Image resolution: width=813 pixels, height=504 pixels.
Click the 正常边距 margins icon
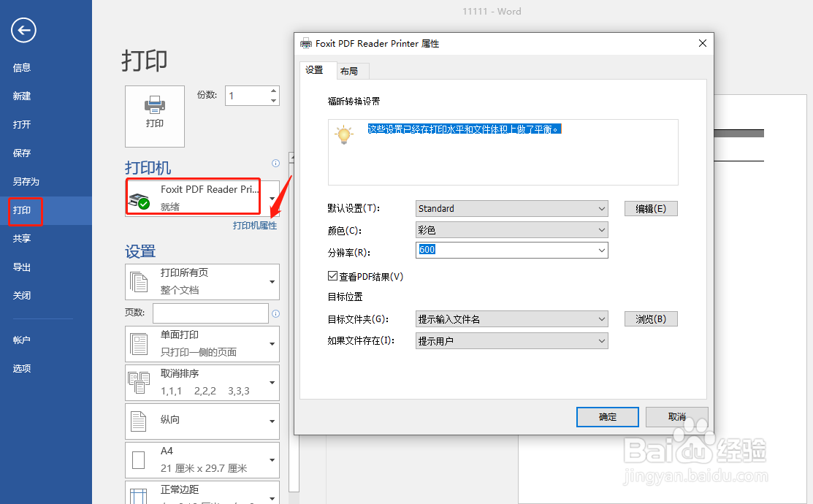pos(139,496)
